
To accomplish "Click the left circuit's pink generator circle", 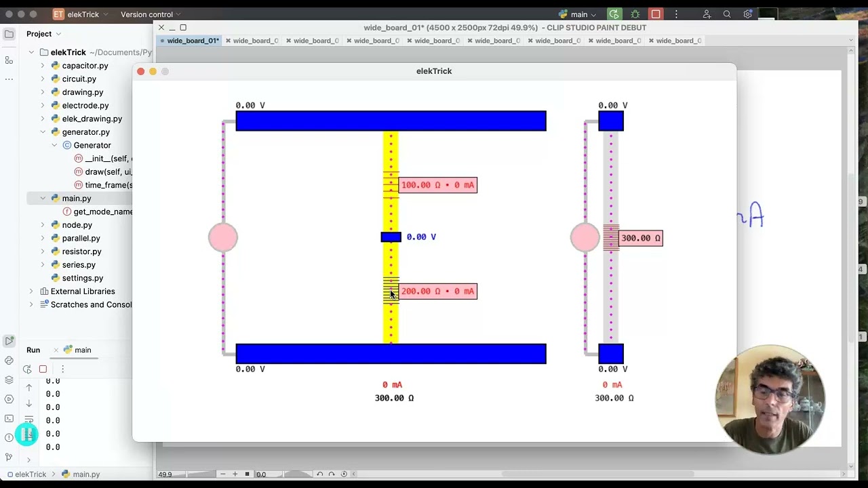I will pos(223,237).
